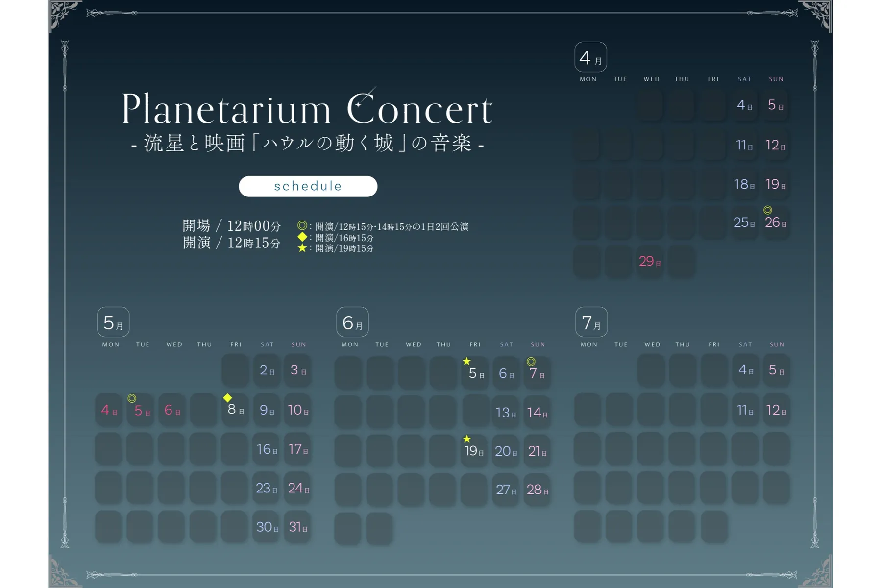Click the 5月 month label

pyautogui.click(x=113, y=322)
